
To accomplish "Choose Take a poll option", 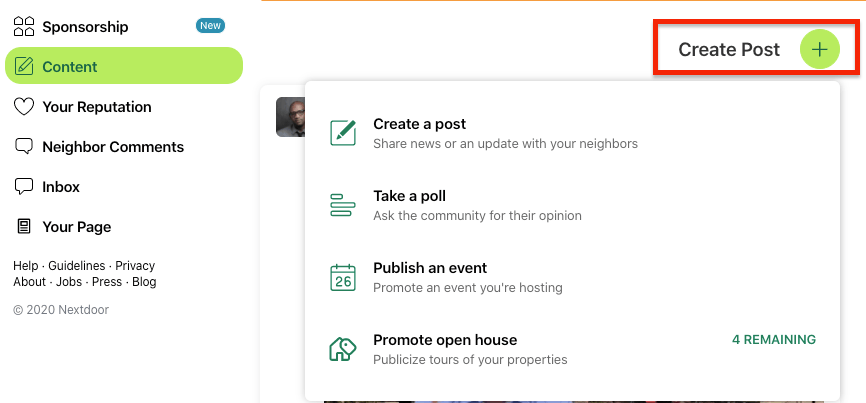I will (572, 205).
